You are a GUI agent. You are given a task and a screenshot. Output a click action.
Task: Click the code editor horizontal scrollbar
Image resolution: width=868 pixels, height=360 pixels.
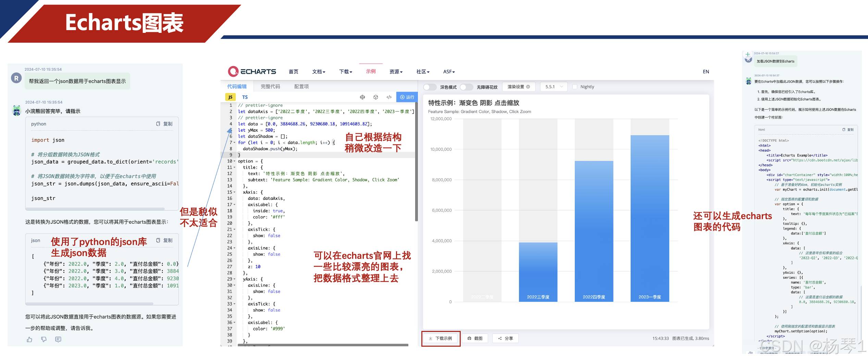point(323,345)
